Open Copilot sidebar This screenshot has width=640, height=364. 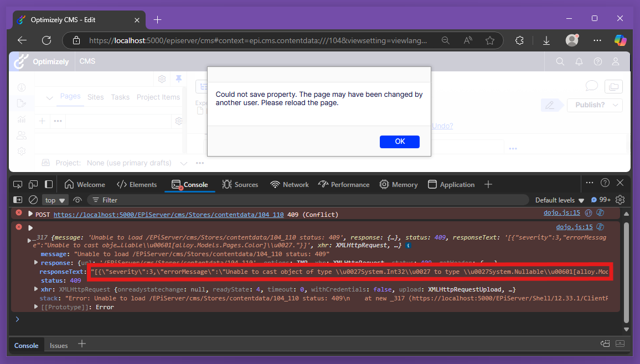click(620, 40)
